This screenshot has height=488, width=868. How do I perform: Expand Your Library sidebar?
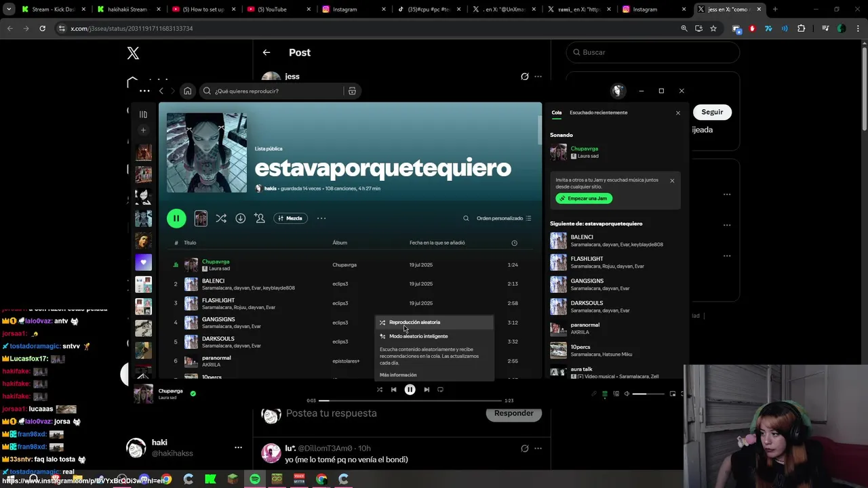click(143, 115)
